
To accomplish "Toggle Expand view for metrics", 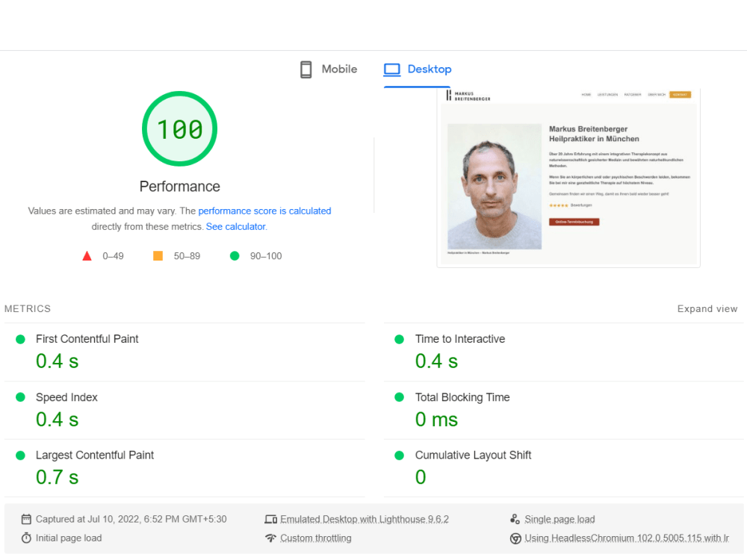I will (707, 309).
